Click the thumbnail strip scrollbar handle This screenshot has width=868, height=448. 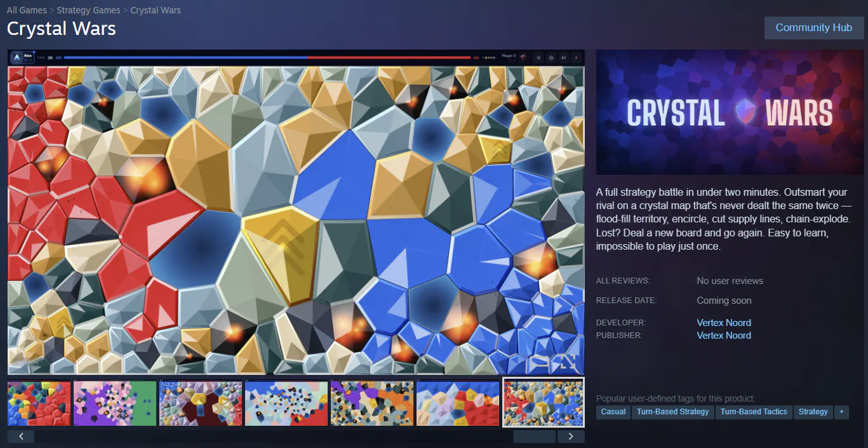tap(534, 437)
